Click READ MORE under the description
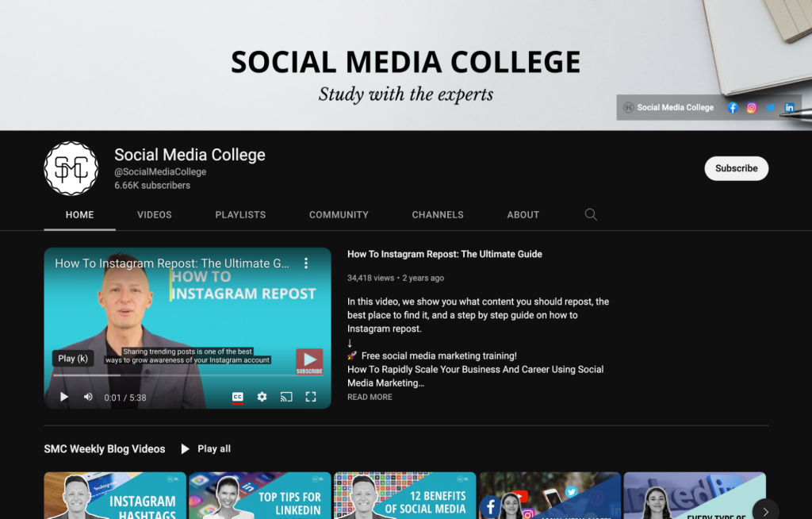812x519 pixels. (x=370, y=397)
